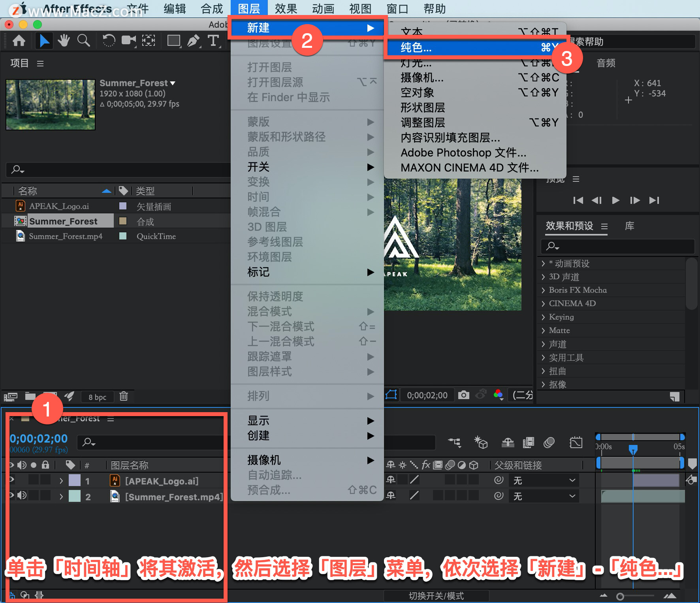Click the Interpret Footage icon in project panel
Screen dimensions: 700x603
tap(11, 396)
